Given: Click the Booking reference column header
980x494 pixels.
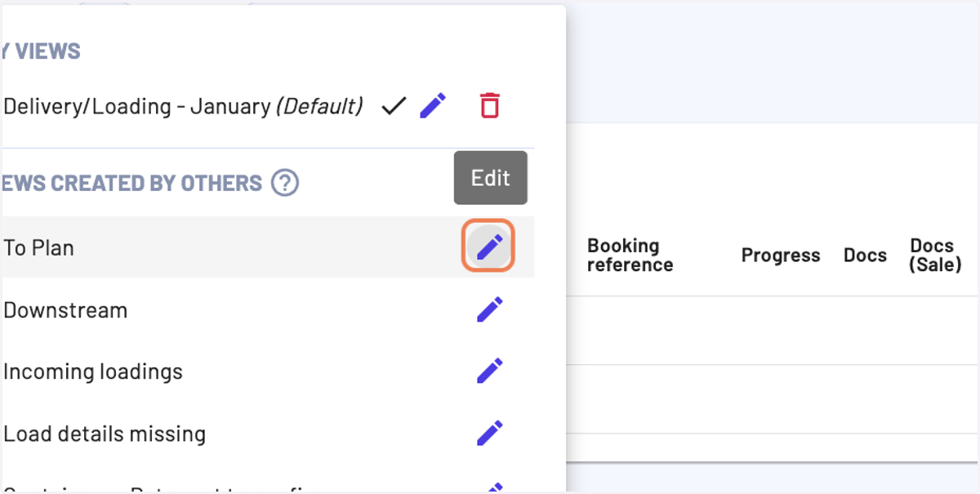Looking at the screenshot, I should (x=630, y=255).
